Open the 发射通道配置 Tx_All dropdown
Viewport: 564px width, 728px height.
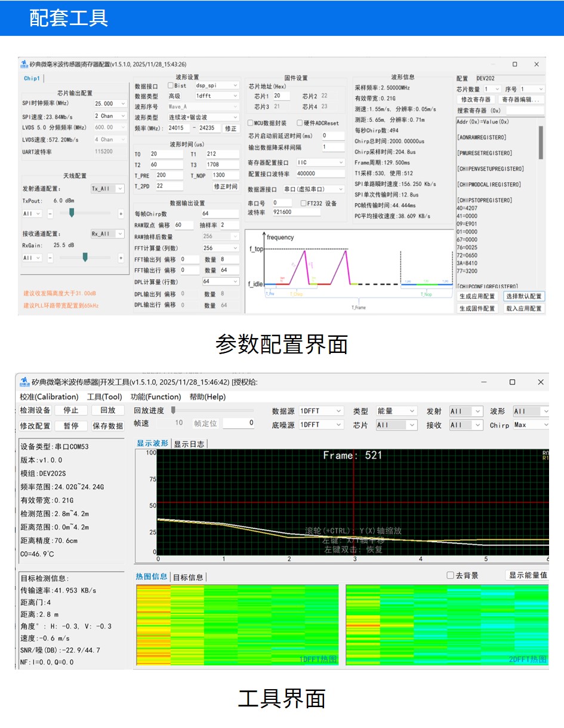coord(107,188)
